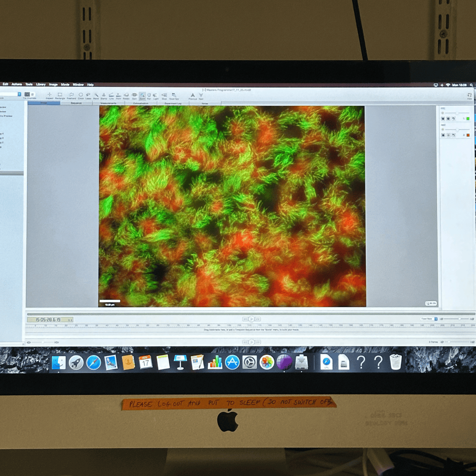
Task: Open the Voxel Spy tool
Action: pyautogui.click(x=174, y=95)
